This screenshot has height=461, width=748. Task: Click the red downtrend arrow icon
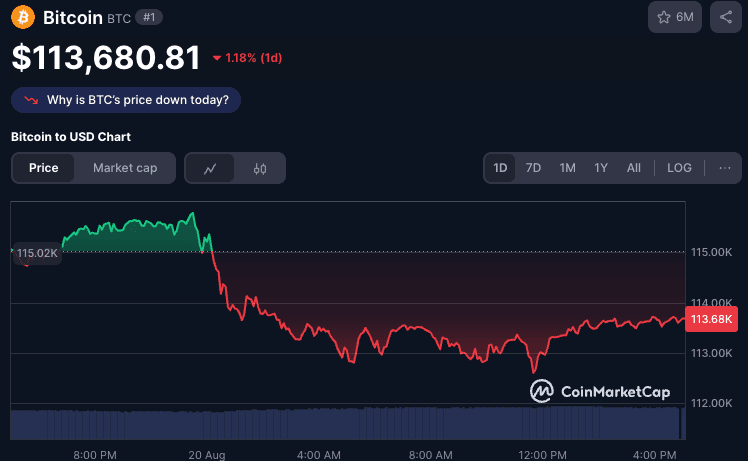pos(31,100)
